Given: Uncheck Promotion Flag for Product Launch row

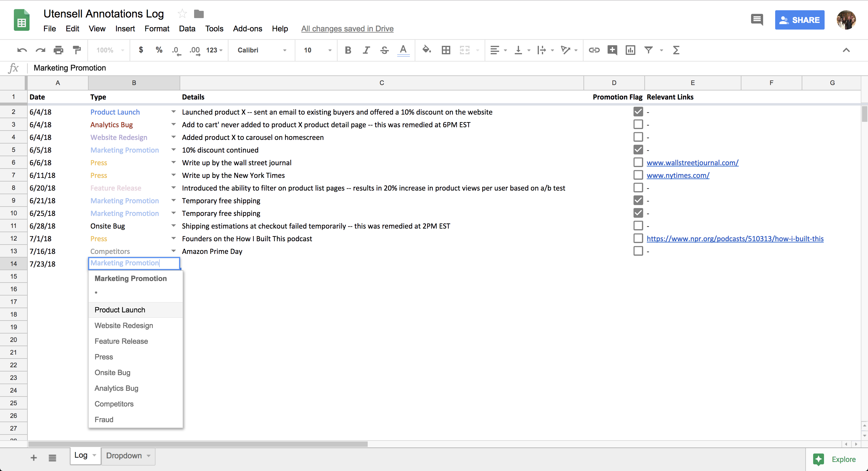Looking at the screenshot, I should click(638, 112).
